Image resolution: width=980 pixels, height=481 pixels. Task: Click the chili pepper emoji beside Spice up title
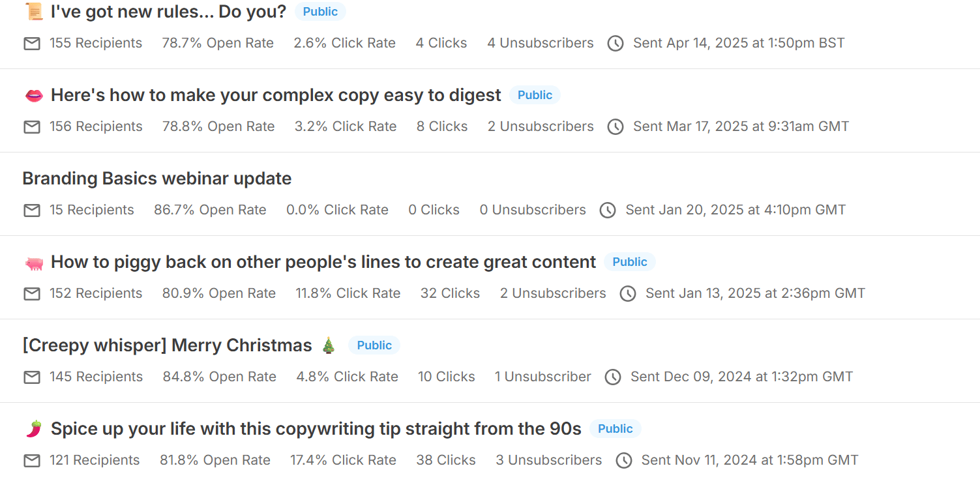tap(33, 429)
